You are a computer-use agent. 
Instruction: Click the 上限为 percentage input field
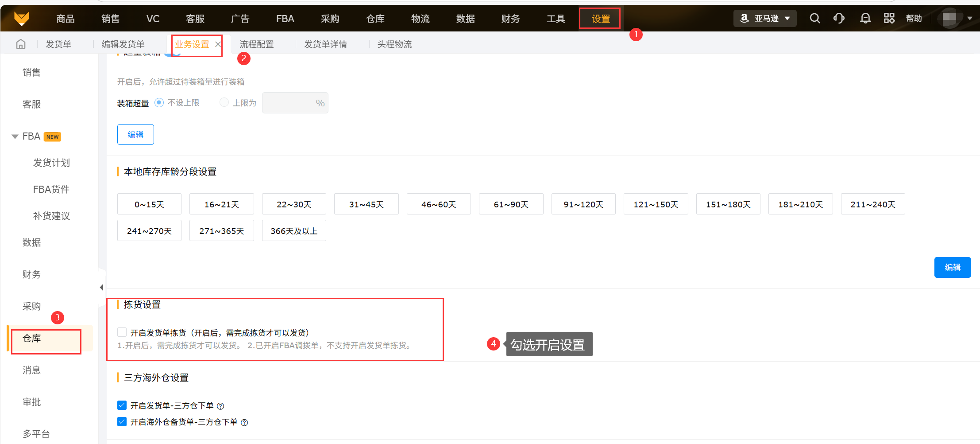295,103
